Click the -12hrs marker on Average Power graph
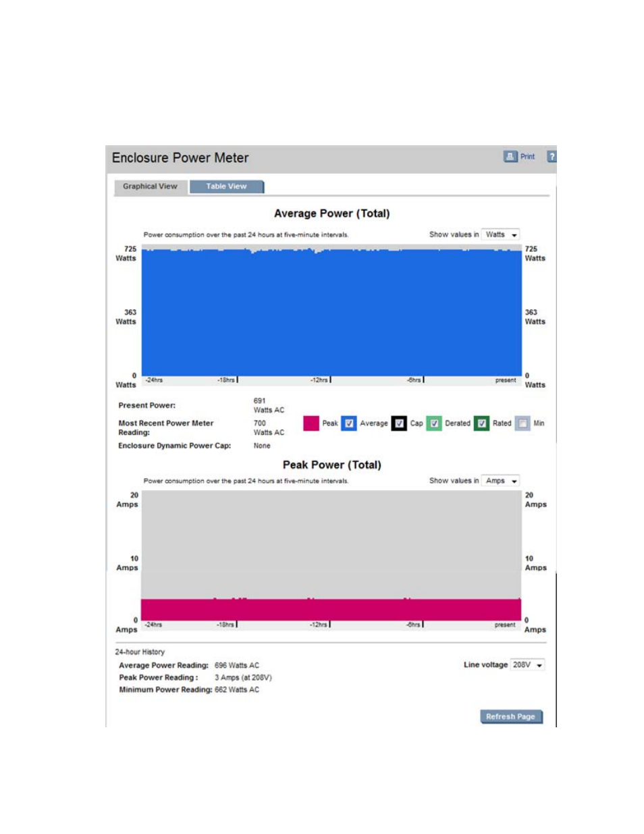644x834 pixels. (x=319, y=380)
